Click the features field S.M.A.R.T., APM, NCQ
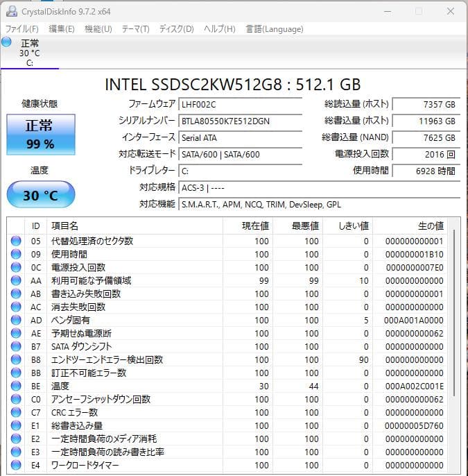The width and height of the screenshot is (468, 476). (320, 204)
